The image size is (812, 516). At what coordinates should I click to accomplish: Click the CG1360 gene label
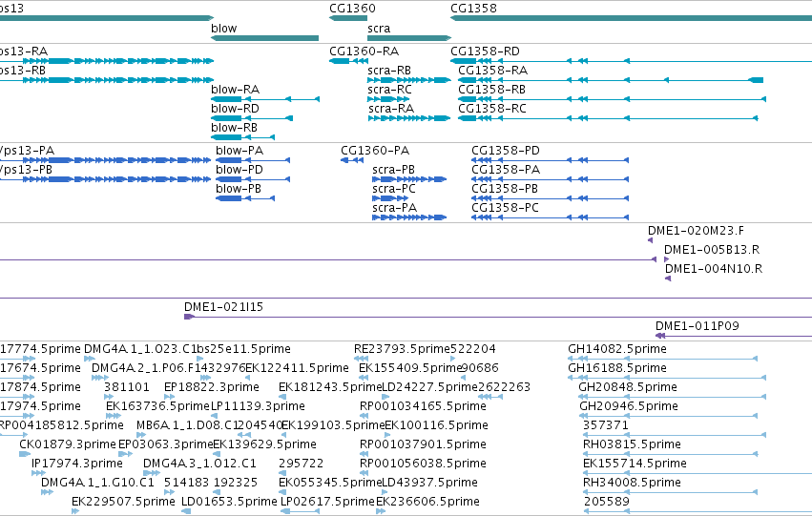tap(353, 9)
